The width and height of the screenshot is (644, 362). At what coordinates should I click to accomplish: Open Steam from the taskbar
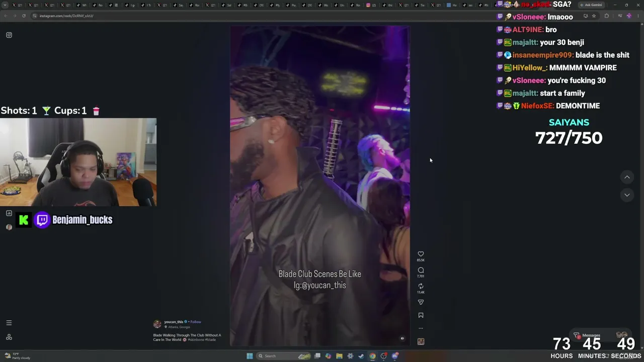(x=361, y=356)
